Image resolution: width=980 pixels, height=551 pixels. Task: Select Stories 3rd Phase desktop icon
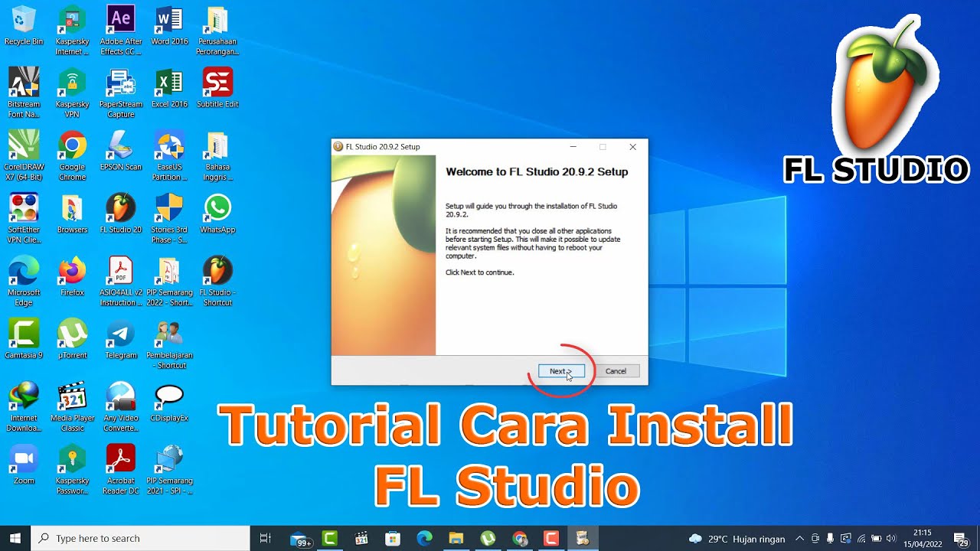click(169, 219)
